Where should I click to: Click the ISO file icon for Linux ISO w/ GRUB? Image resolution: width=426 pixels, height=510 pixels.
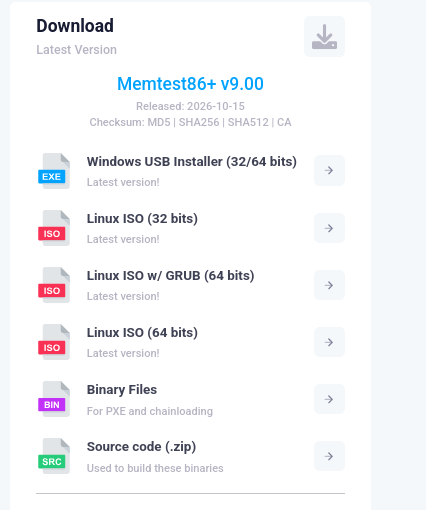click(x=54, y=285)
